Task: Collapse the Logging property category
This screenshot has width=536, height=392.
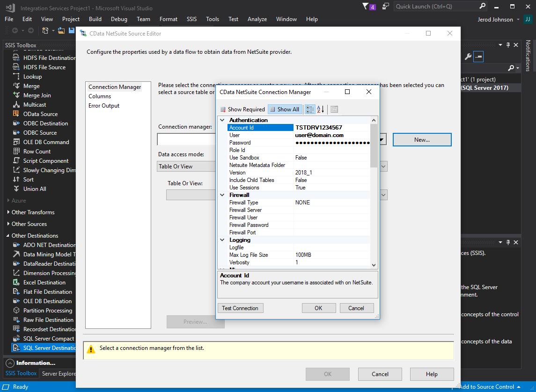Action: [222, 240]
